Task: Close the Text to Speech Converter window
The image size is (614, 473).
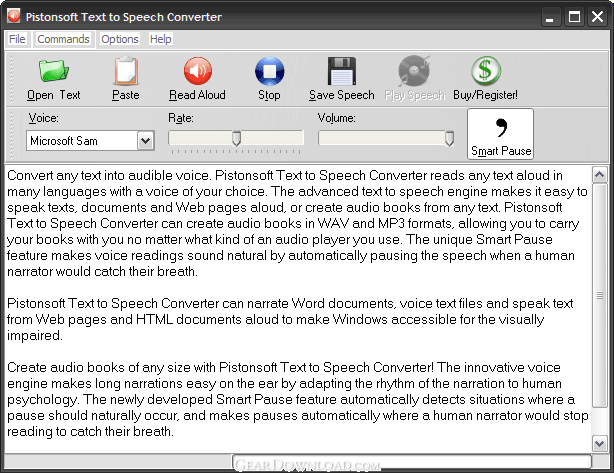Action: pyautogui.click(x=598, y=17)
